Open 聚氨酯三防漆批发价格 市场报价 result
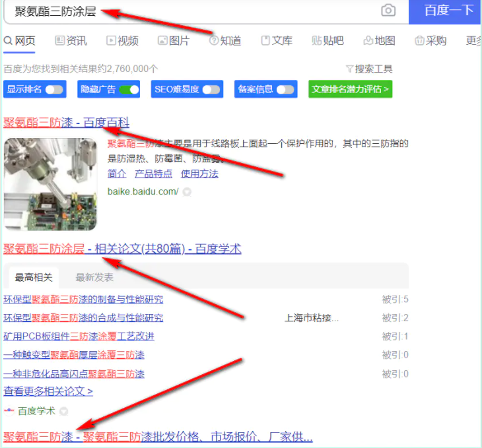Image resolution: width=482 pixels, height=448 pixels. point(158,437)
